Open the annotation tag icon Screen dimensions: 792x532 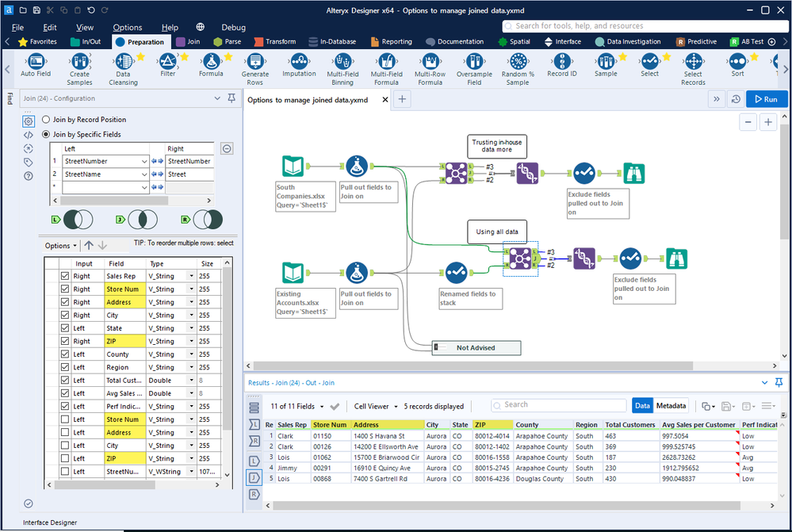tap(29, 163)
